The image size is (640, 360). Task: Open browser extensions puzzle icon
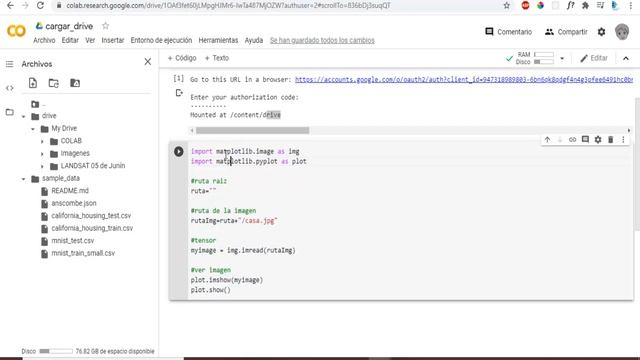coord(585,5)
